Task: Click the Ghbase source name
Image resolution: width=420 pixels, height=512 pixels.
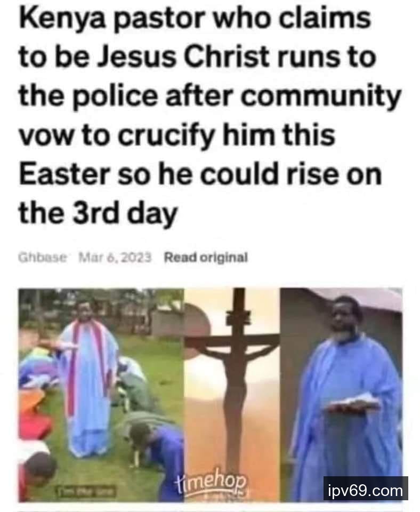Action: (42, 257)
